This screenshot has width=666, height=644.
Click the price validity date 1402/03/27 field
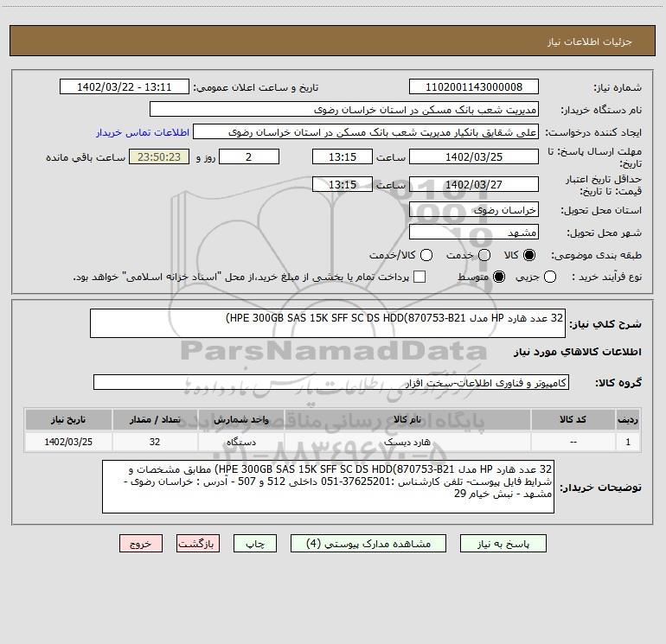tap(474, 184)
